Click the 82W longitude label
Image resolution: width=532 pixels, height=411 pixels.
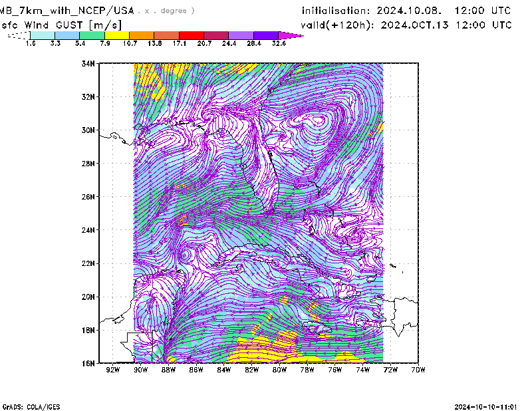pyautogui.click(x=252, y=370)
